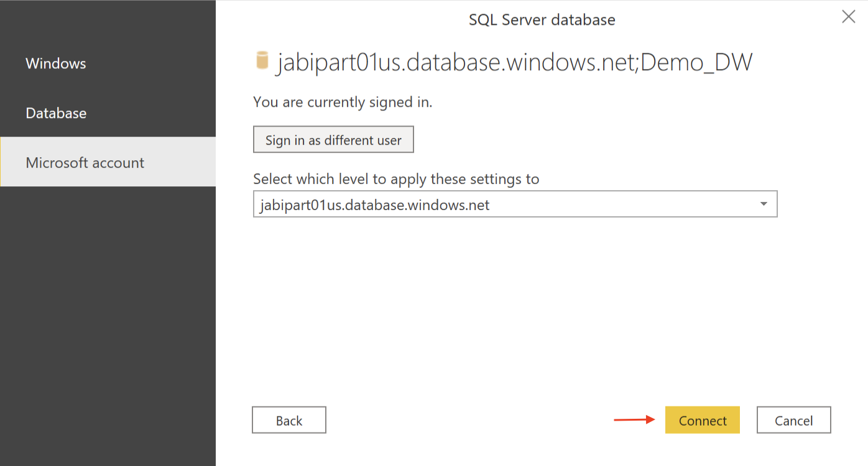
Task: Expand the settings level dropdown arrow
Action: tap(764, 204)
